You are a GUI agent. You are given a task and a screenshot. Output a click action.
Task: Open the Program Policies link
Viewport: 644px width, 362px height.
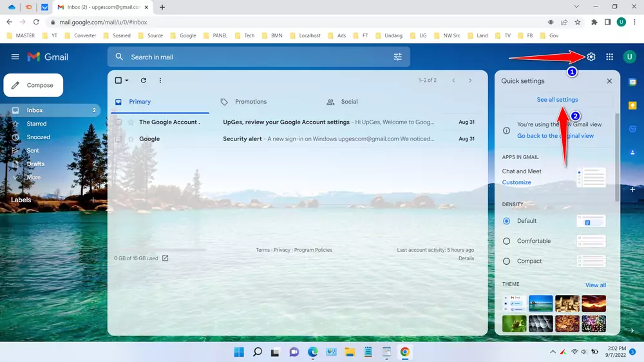click(x=313, y=250)
